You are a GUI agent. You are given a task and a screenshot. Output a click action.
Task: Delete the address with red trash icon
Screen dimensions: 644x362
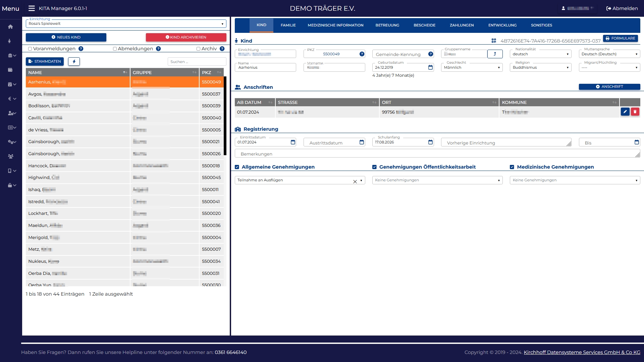(635, 112)
